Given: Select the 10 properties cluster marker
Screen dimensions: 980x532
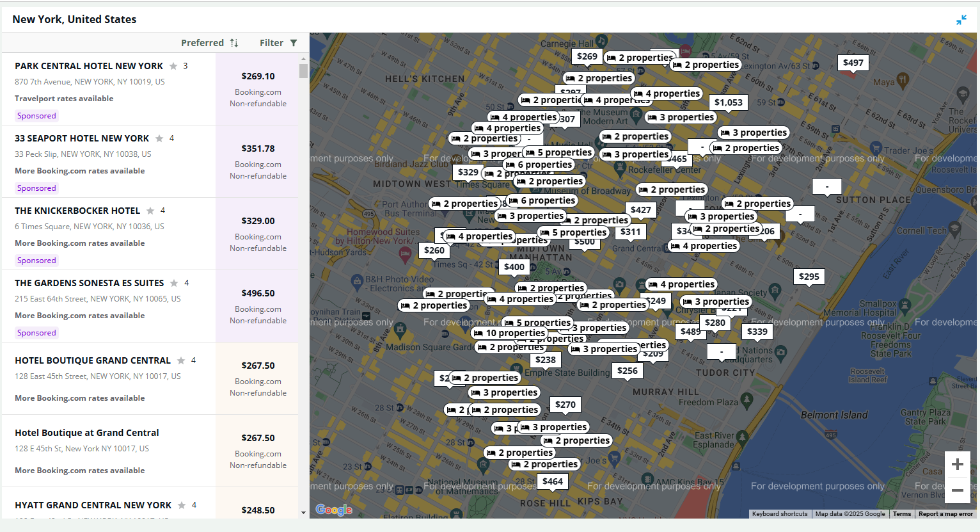Looking at the screenshot, I should pyautogui.click(x=509, y=333).
